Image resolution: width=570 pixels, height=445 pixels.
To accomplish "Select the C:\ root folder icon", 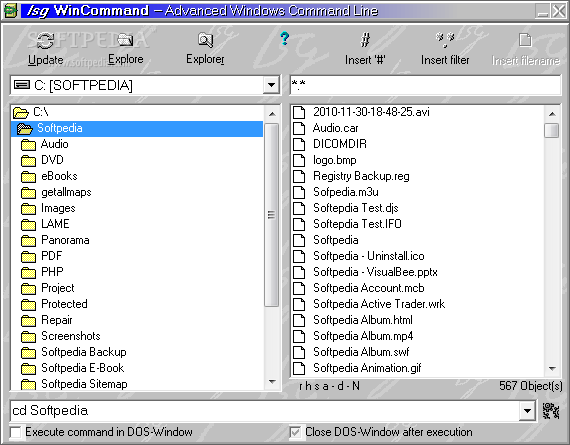I will (21, 113).
